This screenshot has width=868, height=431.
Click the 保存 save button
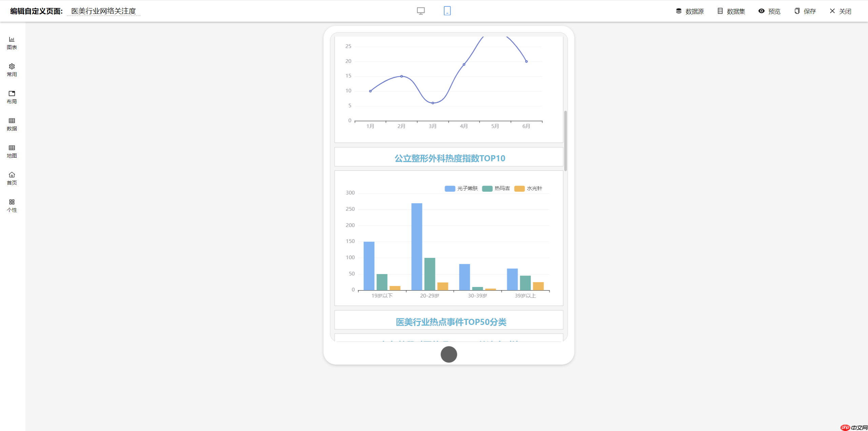(805, 11)
